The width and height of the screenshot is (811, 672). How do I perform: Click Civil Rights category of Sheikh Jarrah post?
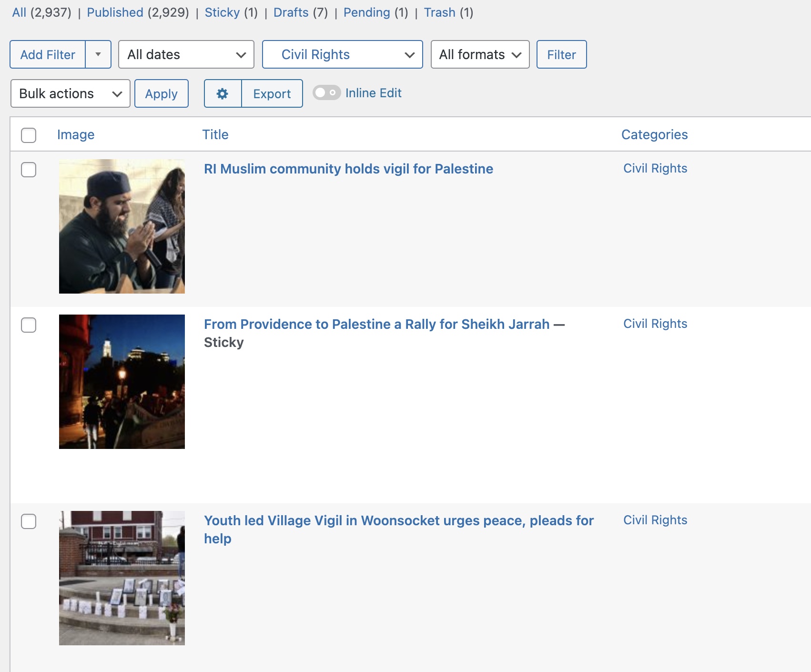[x=655, y=324]
